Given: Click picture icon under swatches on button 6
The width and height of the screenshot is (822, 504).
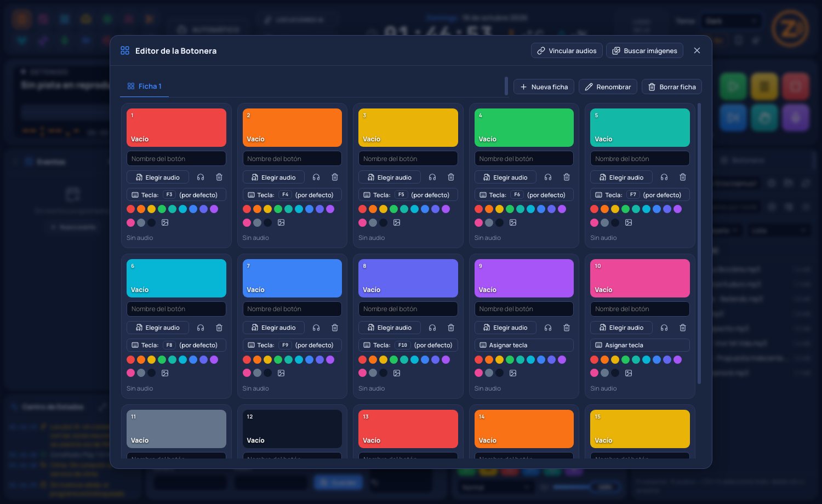Looking at the screenshot, I should point(165,373).
